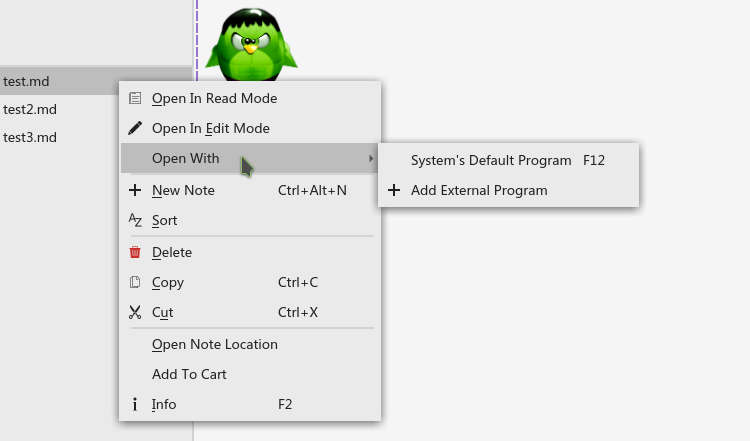Click the red trash icon beside Delete
The width and height of the screenshot is (750, 441).
(x=135, y=252)
